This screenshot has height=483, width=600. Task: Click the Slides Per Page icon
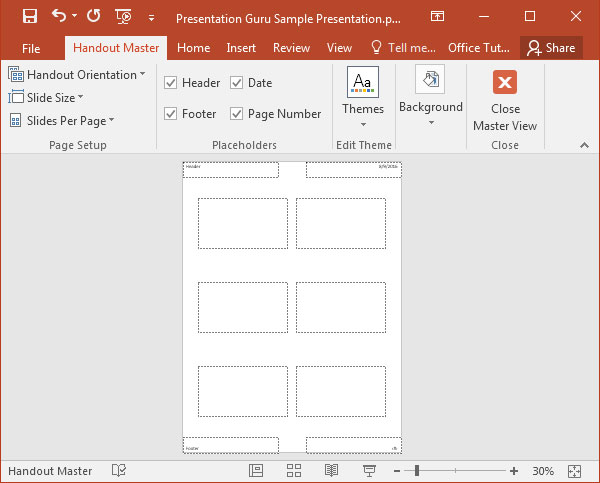[15, 120]
